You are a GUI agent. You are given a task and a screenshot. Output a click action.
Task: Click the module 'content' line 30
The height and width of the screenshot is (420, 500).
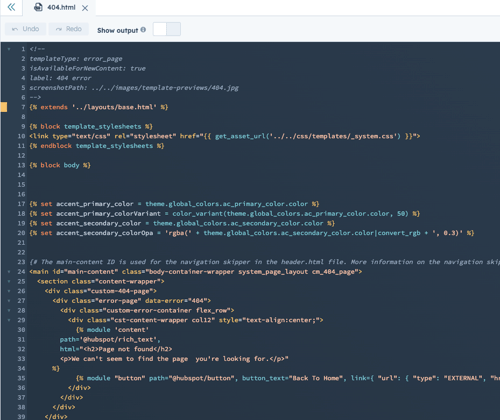coord(112,330)
